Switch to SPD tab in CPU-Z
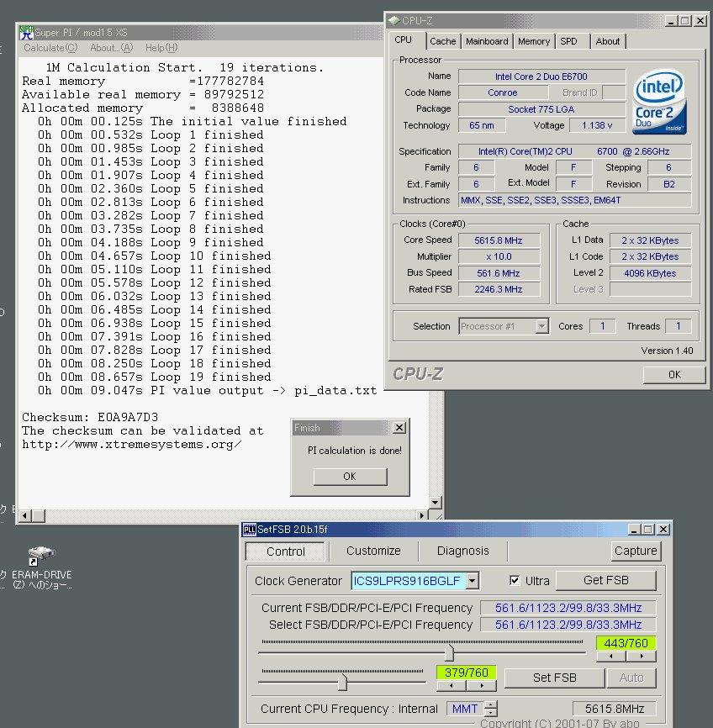Screen dimensions: 713x728 568,41
